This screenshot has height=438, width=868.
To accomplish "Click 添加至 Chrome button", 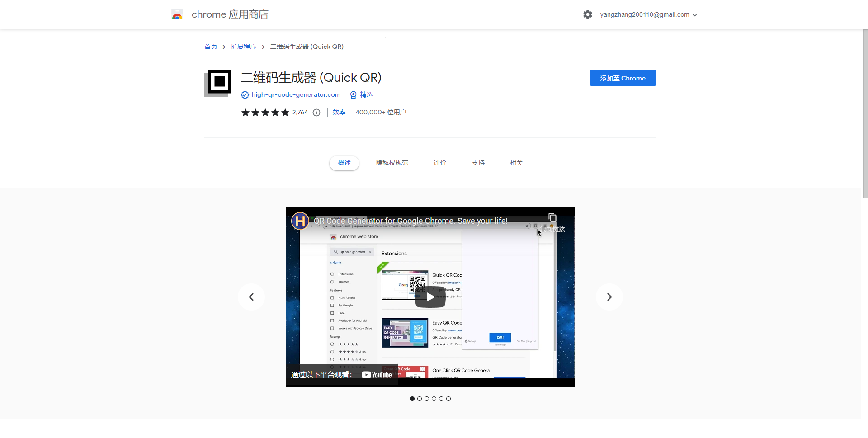I will 623,78.
